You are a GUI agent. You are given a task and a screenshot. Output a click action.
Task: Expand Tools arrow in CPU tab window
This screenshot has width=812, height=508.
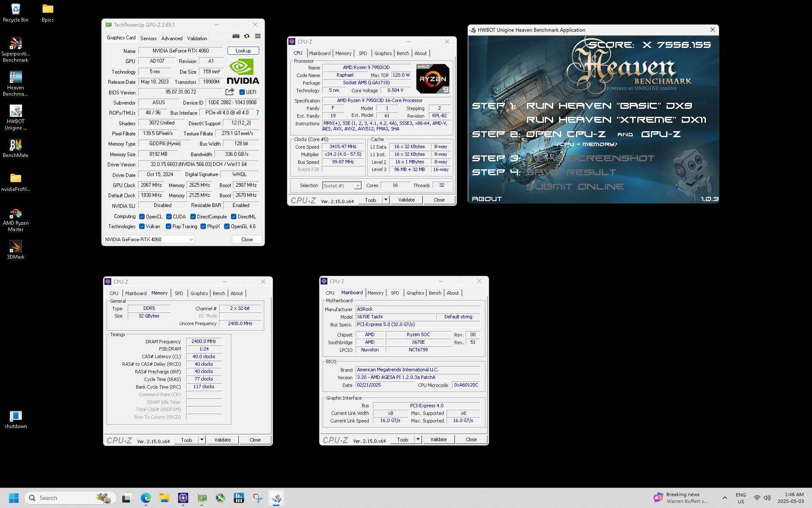pos(385,200)
